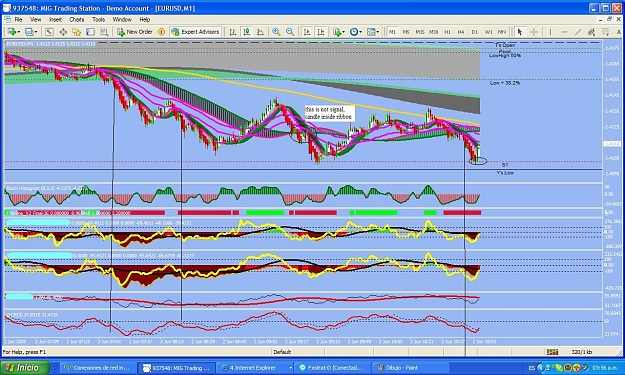Open the Periods clock icon
Screen dimensions: 625x375
pyautogui.click(x=354, y=32)
